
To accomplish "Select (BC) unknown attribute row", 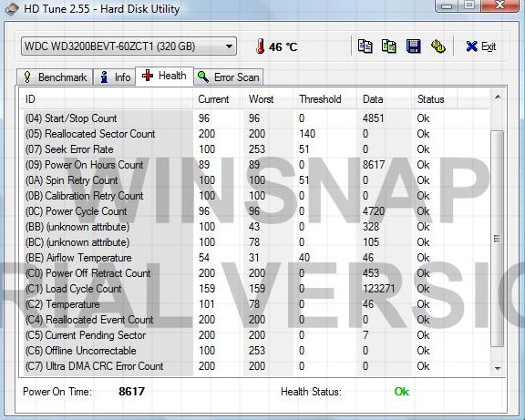I will pos(256,242).
